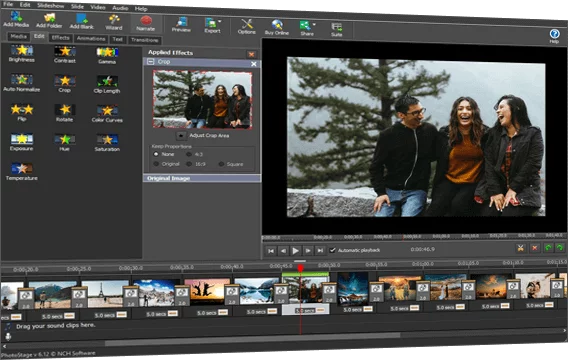Open the Audio menu
The image size is (568, 360).
pyautogui.click(x=120, y=8)
